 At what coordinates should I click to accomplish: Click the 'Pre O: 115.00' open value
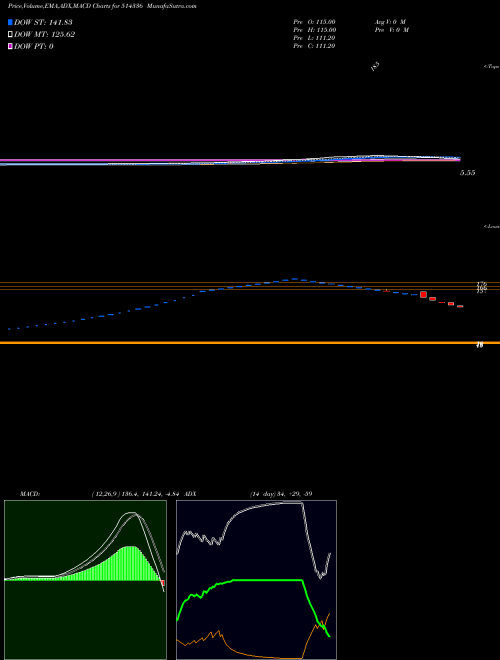(x=314, y=22)
